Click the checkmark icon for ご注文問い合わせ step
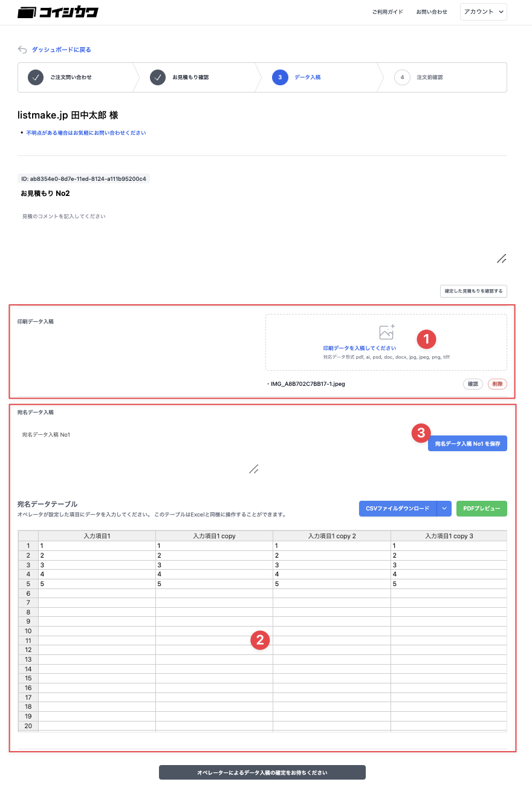 point(36,77)
